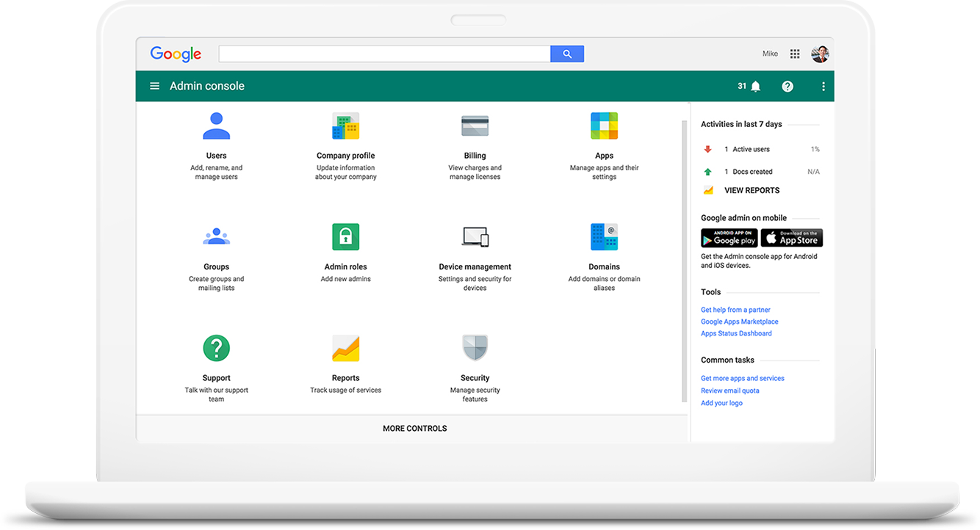
Task: Open the Reports chart icon
Action: point(345,347)
